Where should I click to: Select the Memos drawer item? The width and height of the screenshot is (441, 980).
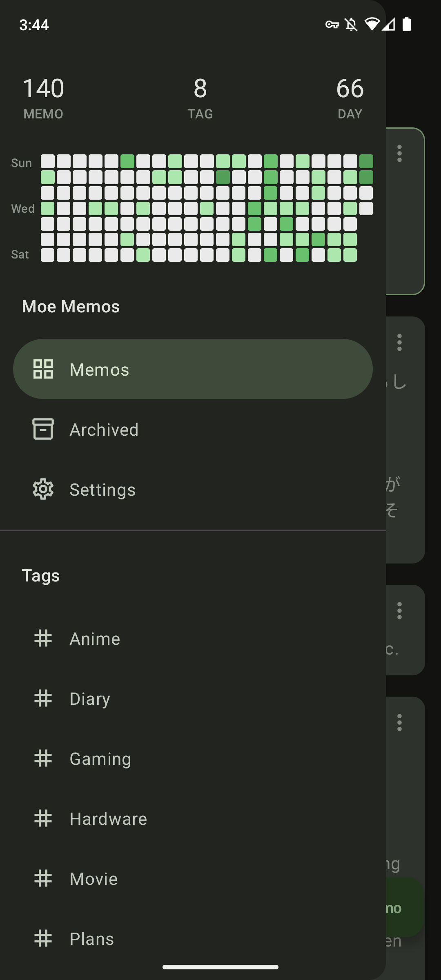193,369
